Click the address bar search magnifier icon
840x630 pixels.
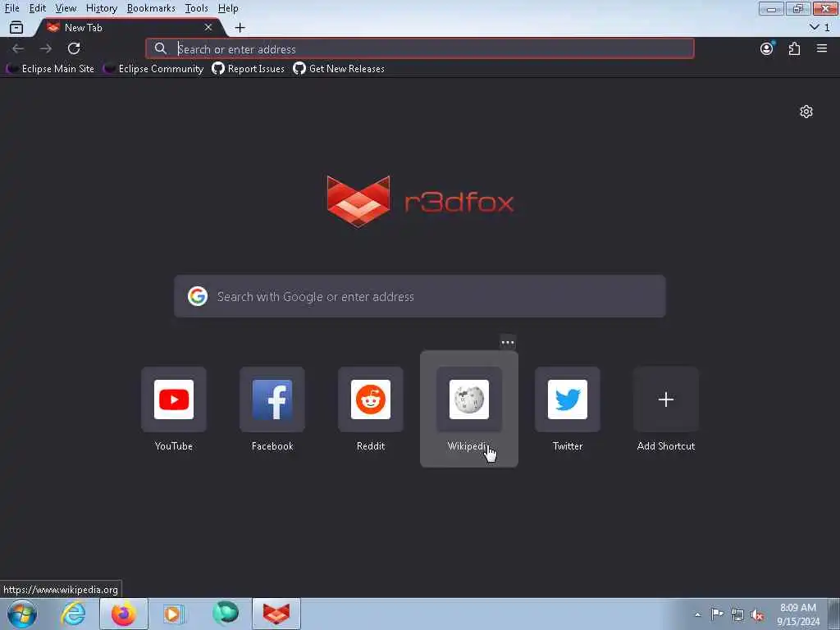click(160, 48)
